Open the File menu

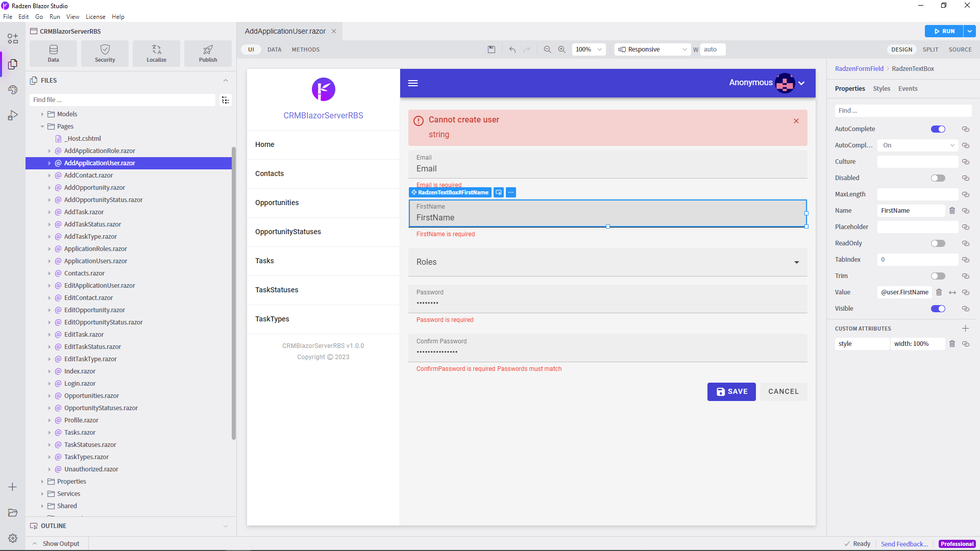(x=8, y=17)
